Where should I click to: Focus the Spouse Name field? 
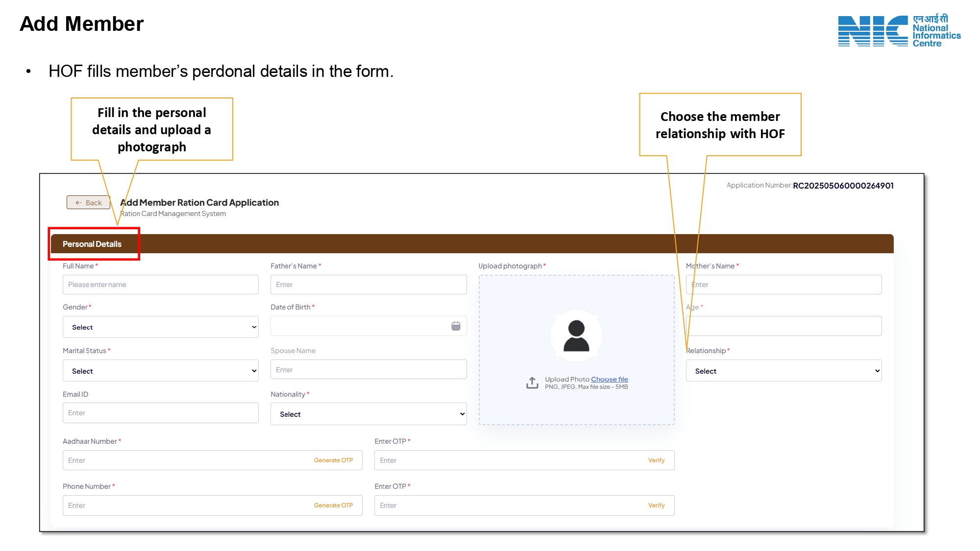point(368,370)
